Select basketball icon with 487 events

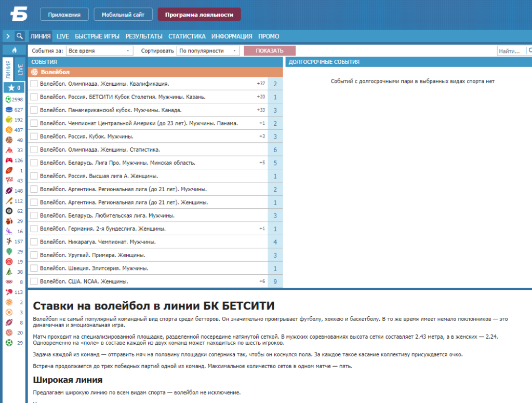point(9,130)
